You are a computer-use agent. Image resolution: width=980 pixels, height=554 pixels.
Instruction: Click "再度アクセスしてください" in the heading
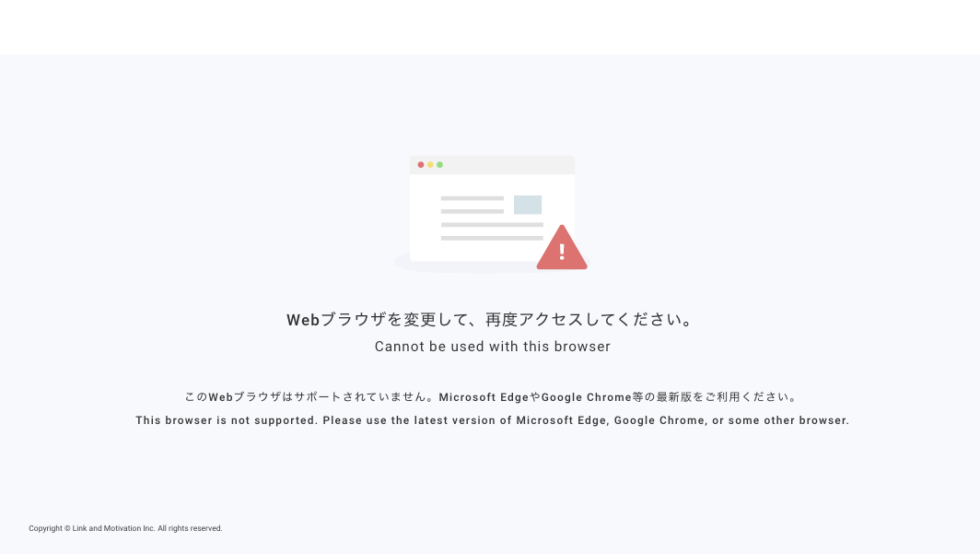coord(589,320)
